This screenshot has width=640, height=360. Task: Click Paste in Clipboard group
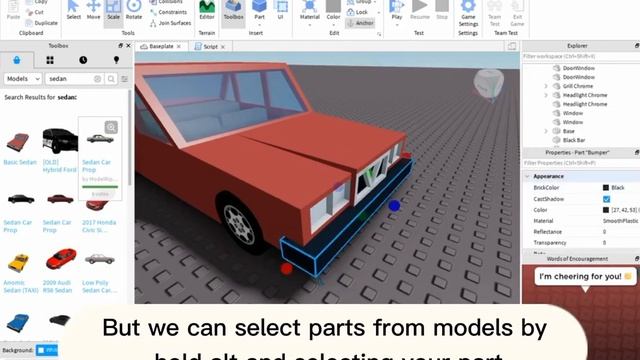(13, 10)
